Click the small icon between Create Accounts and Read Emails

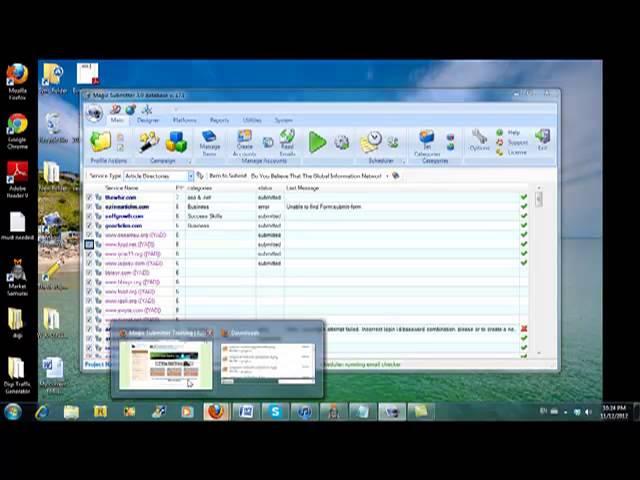[x=268, y=142]
